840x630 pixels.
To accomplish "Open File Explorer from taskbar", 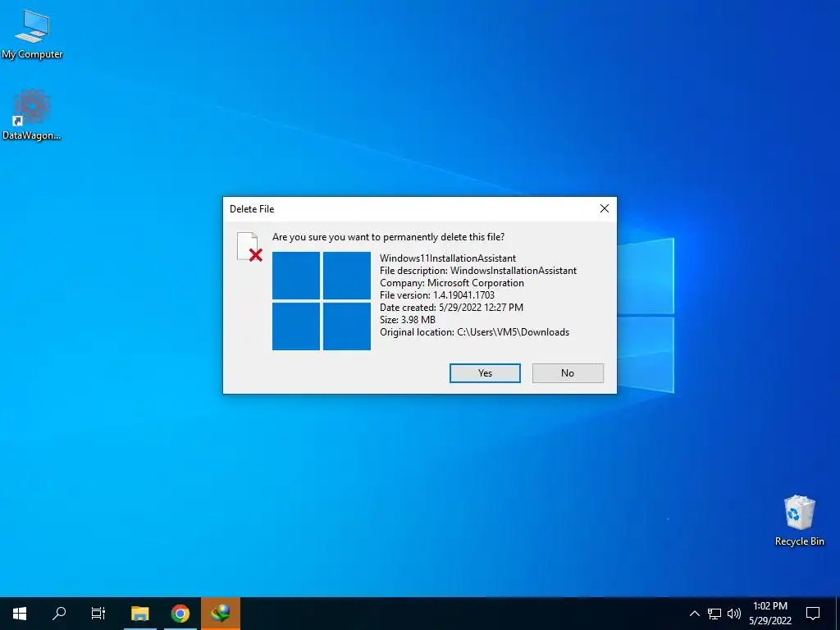I will click(139, 614).
